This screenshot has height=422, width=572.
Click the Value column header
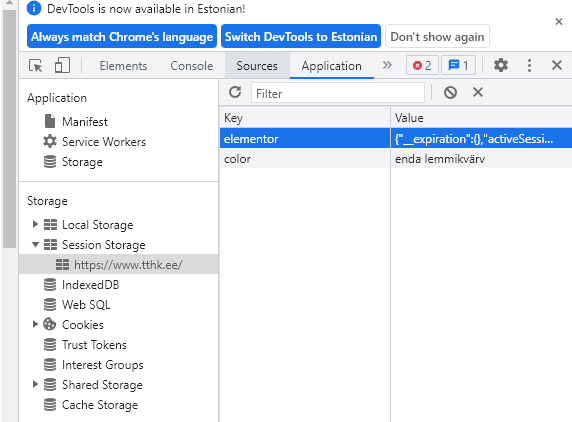(x=481, y=117)
